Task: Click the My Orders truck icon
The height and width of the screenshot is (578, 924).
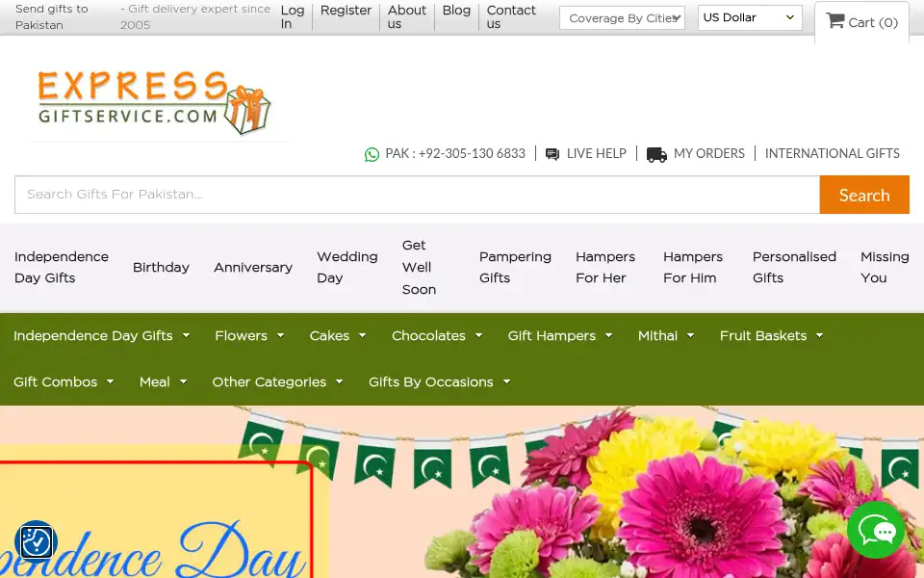Action: click(x=656, y=154)
